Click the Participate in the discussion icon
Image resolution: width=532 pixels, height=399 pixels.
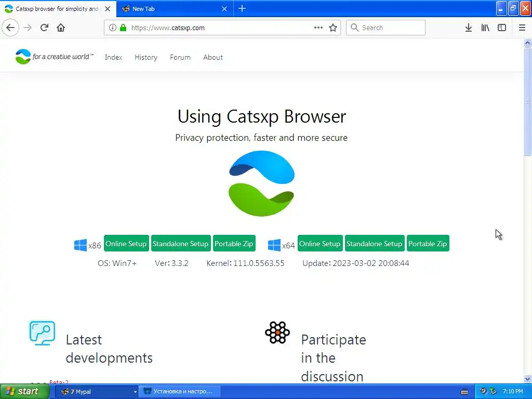click(x=277, y=332)
